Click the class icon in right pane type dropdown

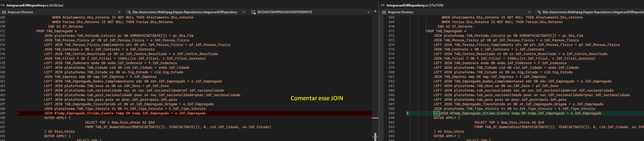click(x=539, y=12)
